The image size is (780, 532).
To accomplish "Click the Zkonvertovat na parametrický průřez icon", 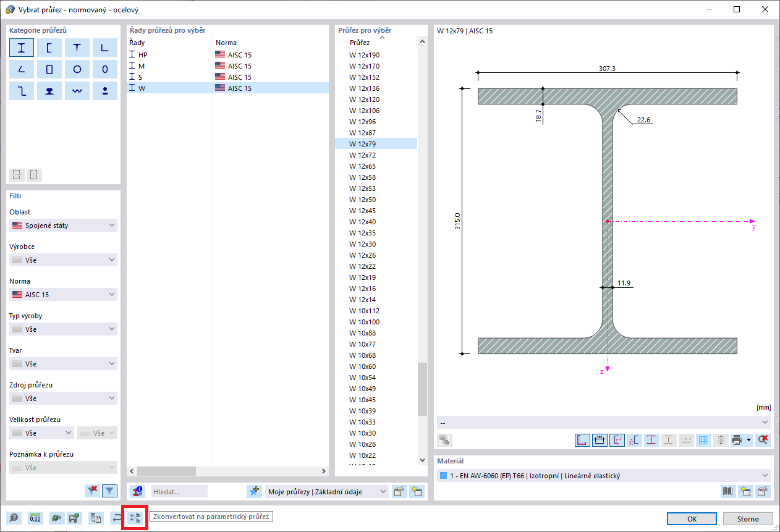I will click(x=134, y=518).
